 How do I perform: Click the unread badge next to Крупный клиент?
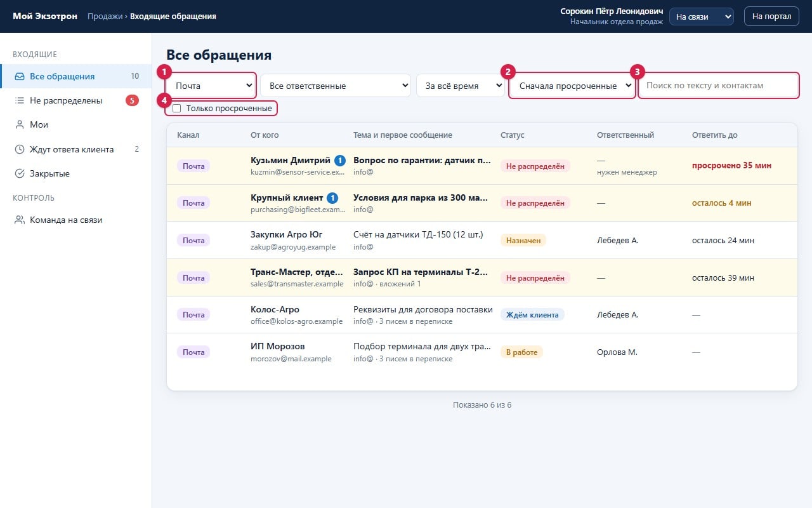pos(332,198)
